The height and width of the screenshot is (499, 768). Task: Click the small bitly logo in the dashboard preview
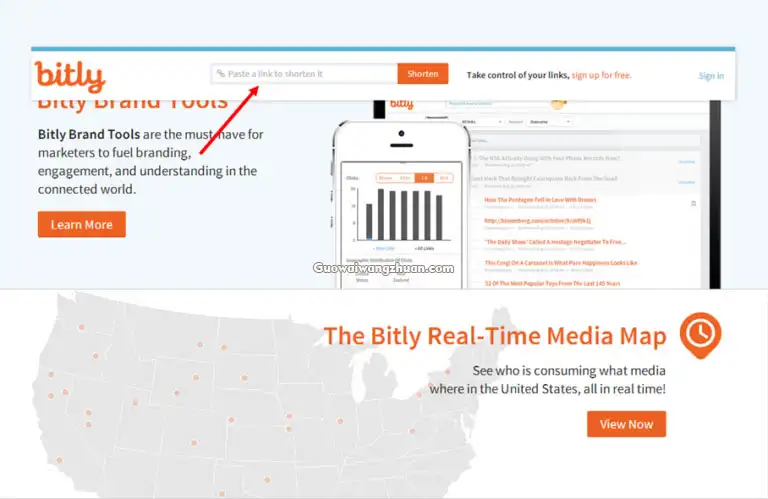click(402, 104)
